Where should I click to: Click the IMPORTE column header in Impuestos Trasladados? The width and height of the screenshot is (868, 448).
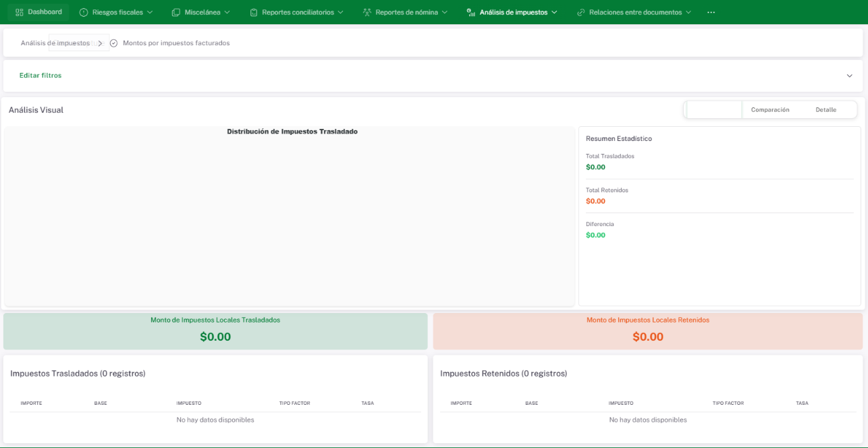coord(31,403)
